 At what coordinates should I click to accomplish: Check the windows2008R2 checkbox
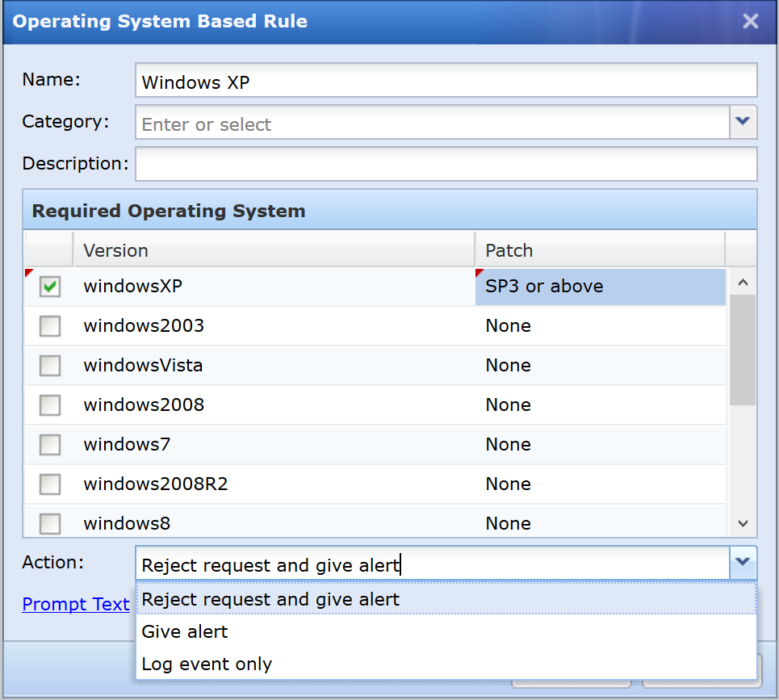click(50, 484)
